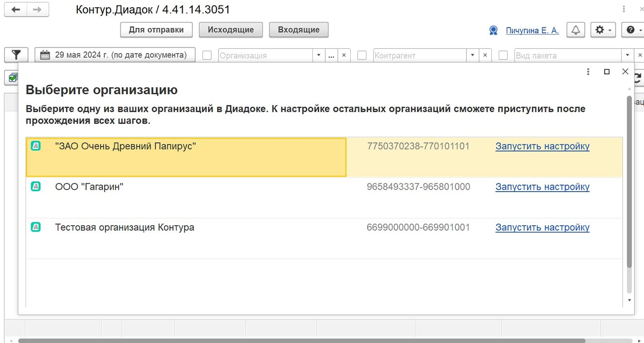Click the organization icon beside ООО Гагарин
The height and width of the screenshot is (343, 644).
(36, 186)
